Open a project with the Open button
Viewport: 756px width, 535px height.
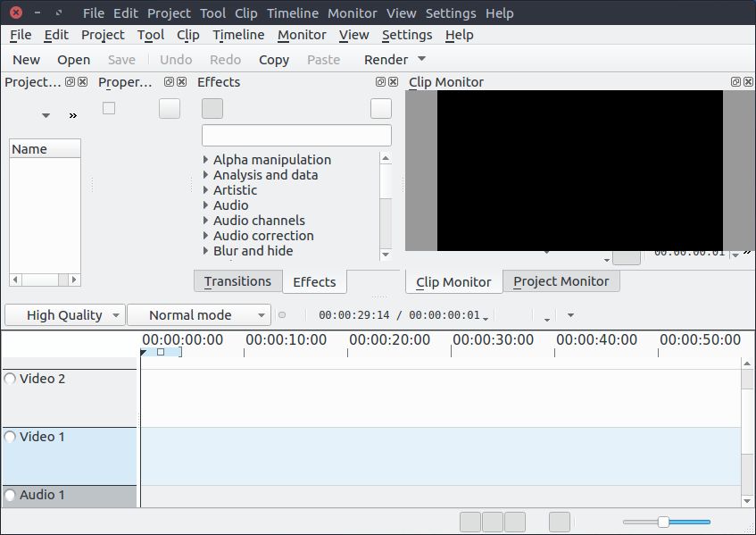click(73, 59)
